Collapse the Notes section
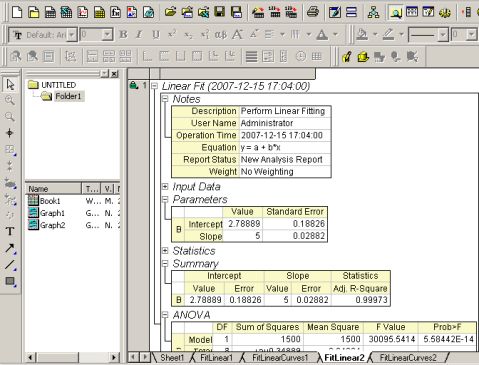Viewport: 479px width, 365px height. coord(165,99)
